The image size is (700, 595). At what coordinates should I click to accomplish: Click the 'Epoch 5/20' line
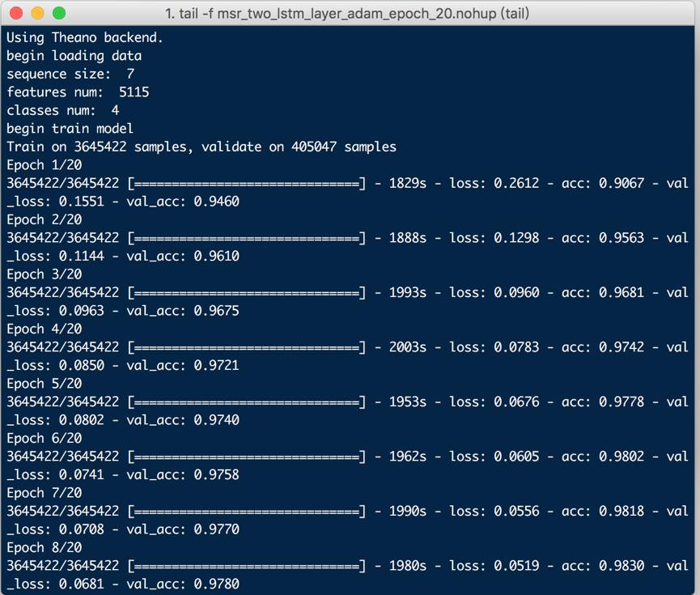click(x=45, y=384)
